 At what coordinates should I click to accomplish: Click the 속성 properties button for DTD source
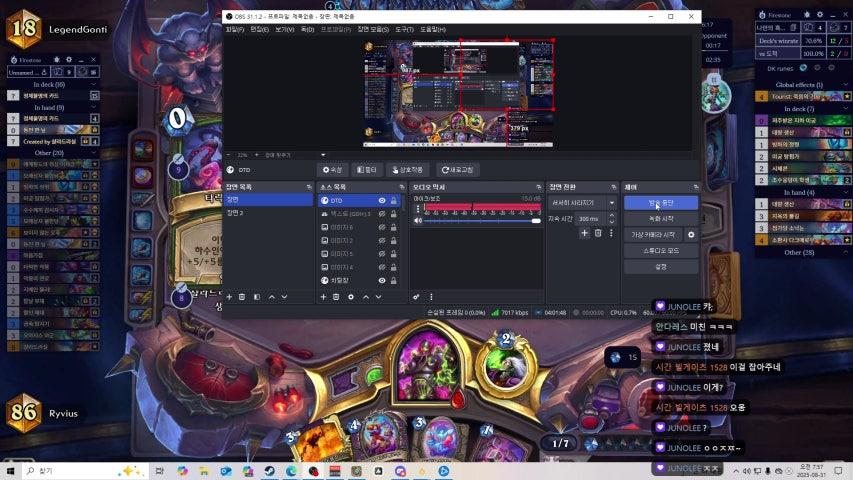[332, 170]
